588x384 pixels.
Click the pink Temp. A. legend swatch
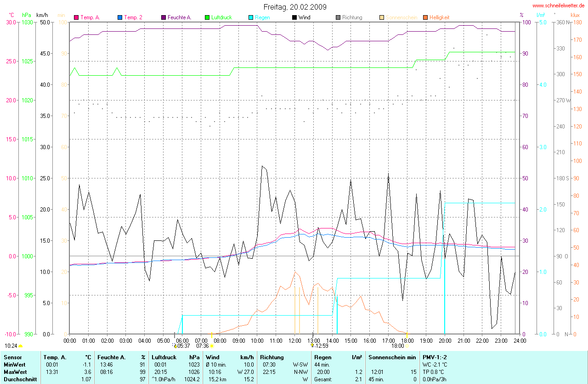point(76,17)
